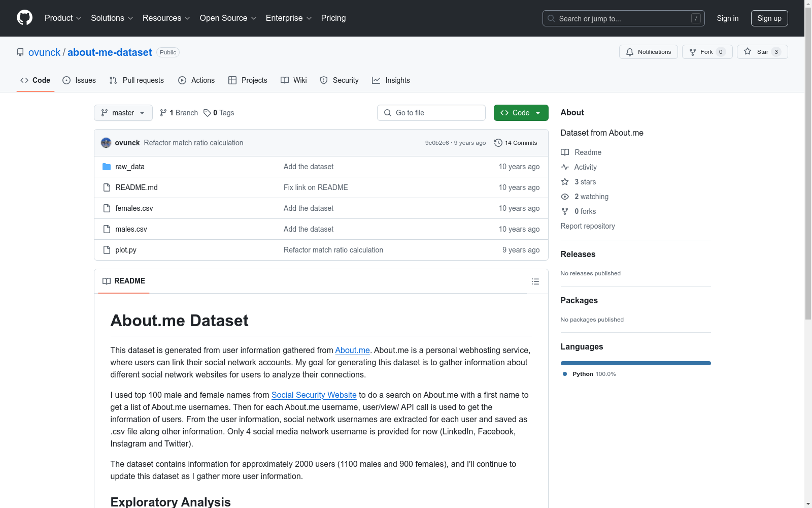
Task: Select the README tab header
Action: [x=124, y=281]
